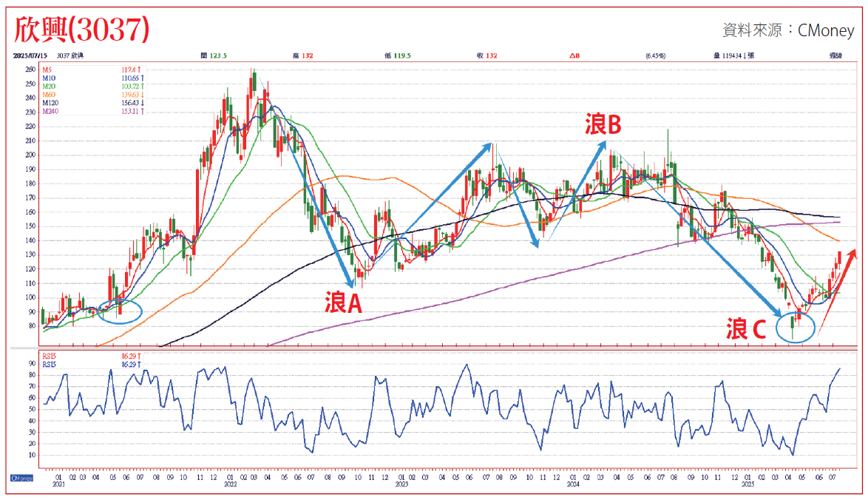Select the M5 moving average legend entry
This screenshot has width=868, height=500.
click(x=48, y=70)
